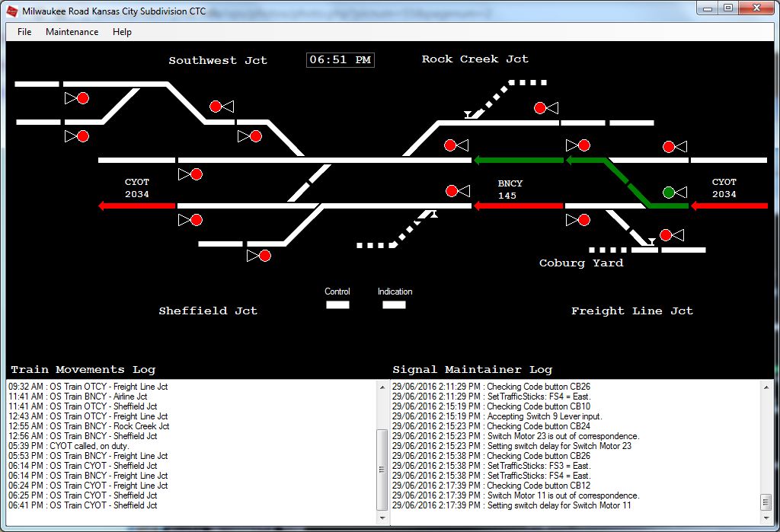Select the rightmost red signal of Southwest Jct
The width and height of the screenshot is (780, 532).
click(256, 136)
